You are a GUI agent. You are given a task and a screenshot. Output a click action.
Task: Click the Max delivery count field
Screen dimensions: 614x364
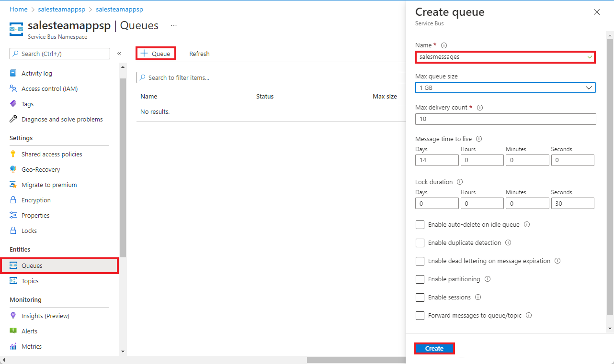pyautogui.click(x=506, y=119)
